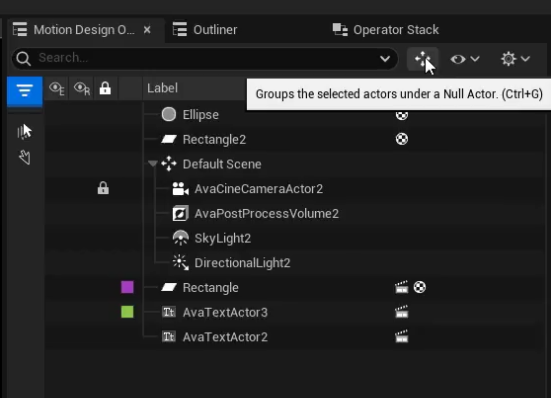Collapse the Default Scene tree node
This screenshot has height=398, width=551.
click(153, 163)
